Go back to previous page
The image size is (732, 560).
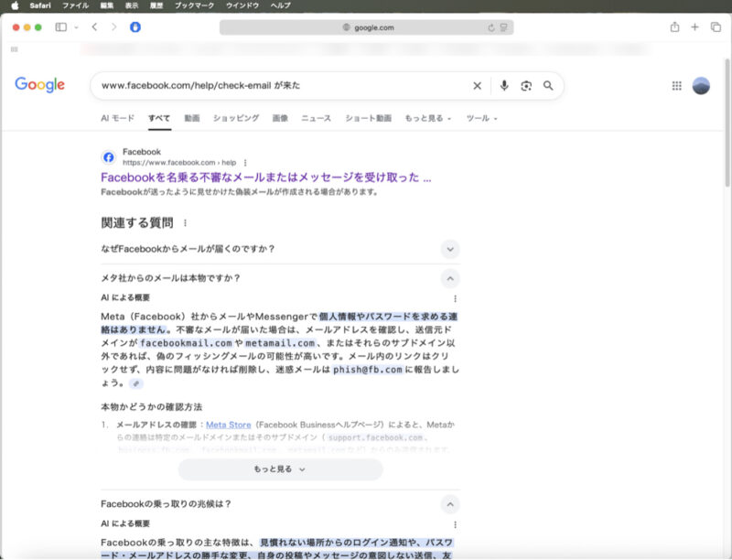click(x=95, y=27)
